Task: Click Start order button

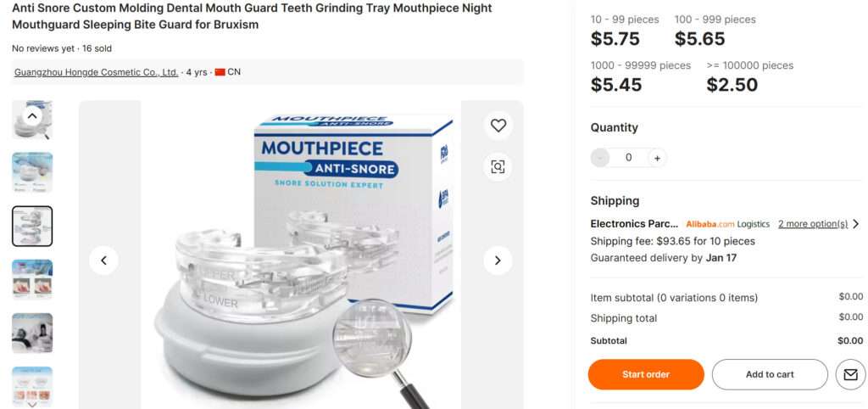Action: (646, 374)
